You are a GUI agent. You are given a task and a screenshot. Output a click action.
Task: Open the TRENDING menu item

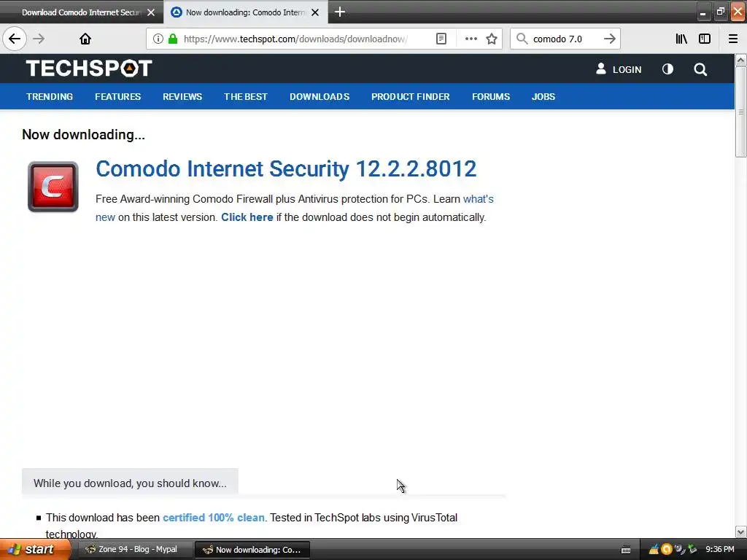coord(50,97)
